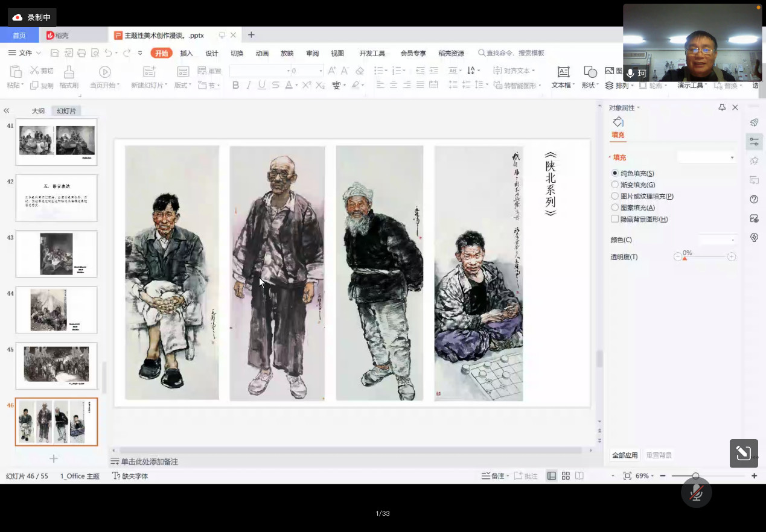This screenshot has width=766, height=532.
Task: Click the undo arrow icon
Action: pos(108,53)
